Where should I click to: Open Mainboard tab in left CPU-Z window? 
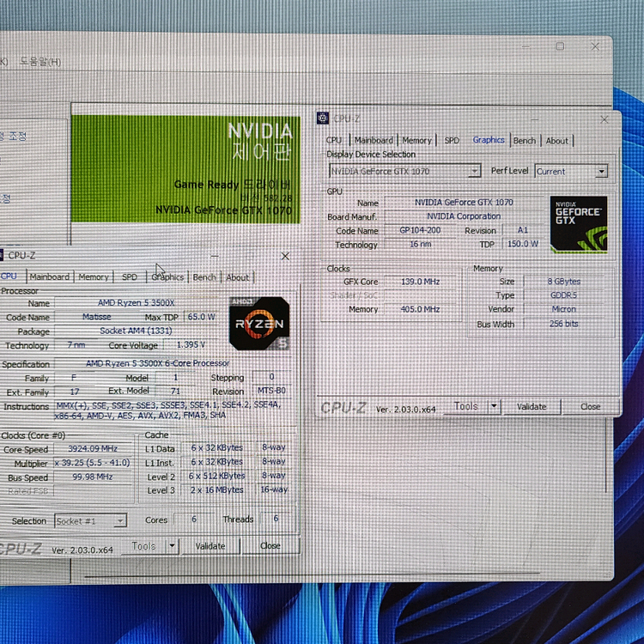pos(50,276)
